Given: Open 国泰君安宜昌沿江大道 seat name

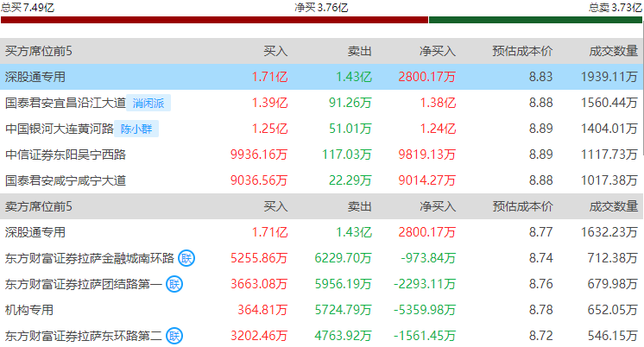Looking at the screenshot, I should click(66, 103).
